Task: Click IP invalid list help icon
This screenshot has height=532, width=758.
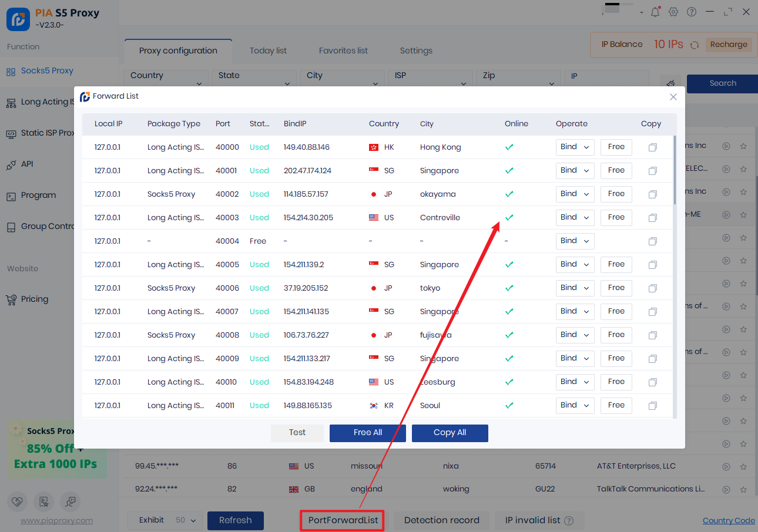Action: (569, 521)
